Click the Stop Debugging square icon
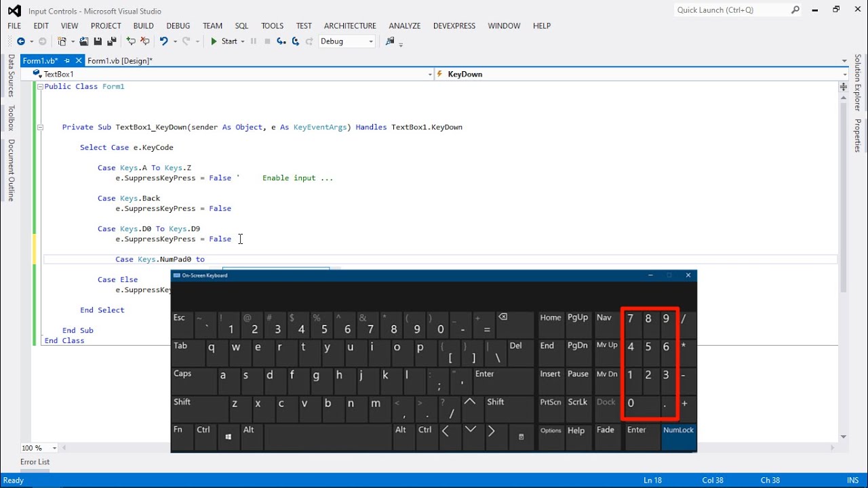Image resolution: width=868 pixels, height=488 pixels. (x=267, y=41)
